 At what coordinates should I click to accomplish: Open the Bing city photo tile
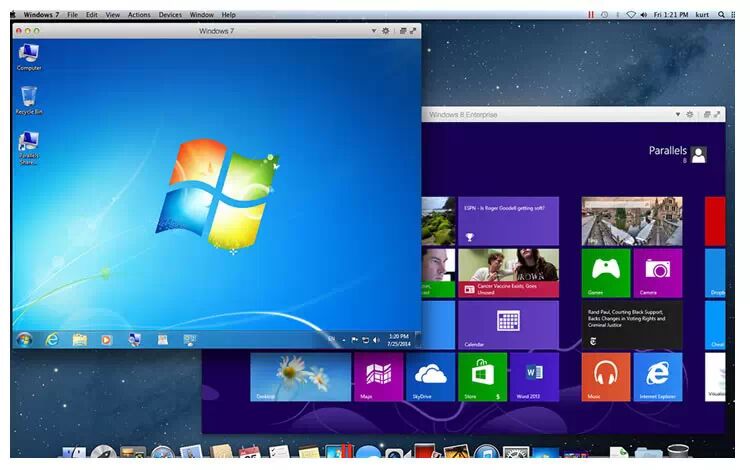click(x=632, y=221)
